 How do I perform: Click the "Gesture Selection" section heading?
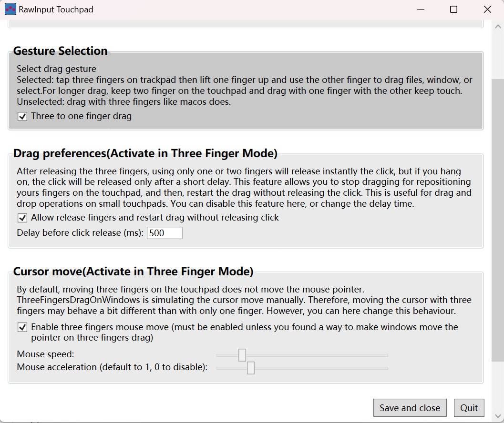point(60,50)
